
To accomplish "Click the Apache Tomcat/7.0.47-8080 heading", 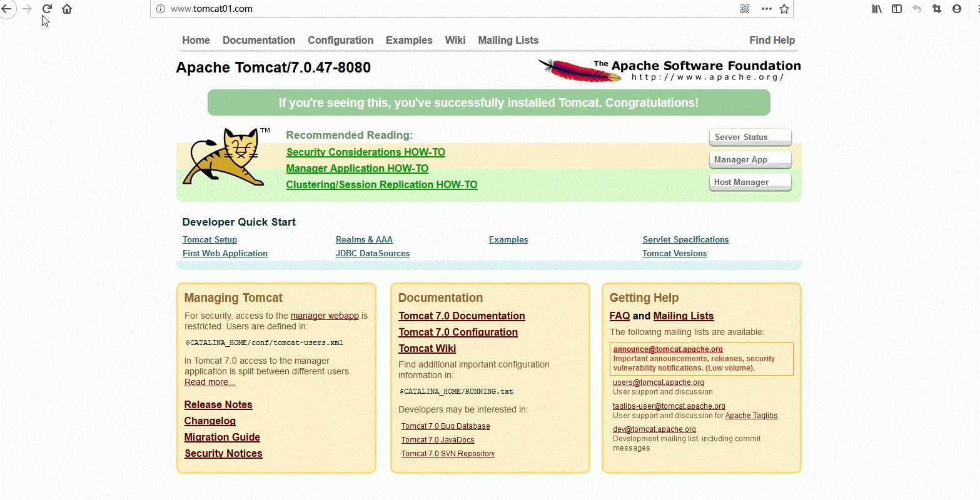I will click(273, 67).
